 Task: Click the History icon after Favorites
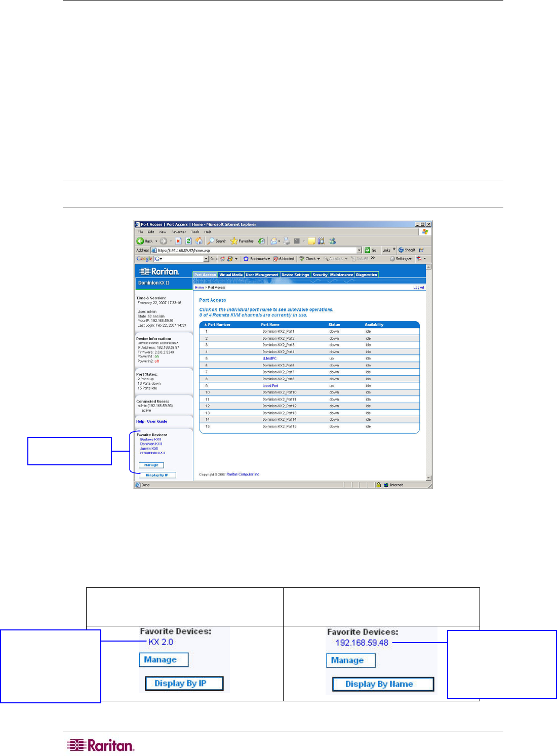(x=261, y=241)
